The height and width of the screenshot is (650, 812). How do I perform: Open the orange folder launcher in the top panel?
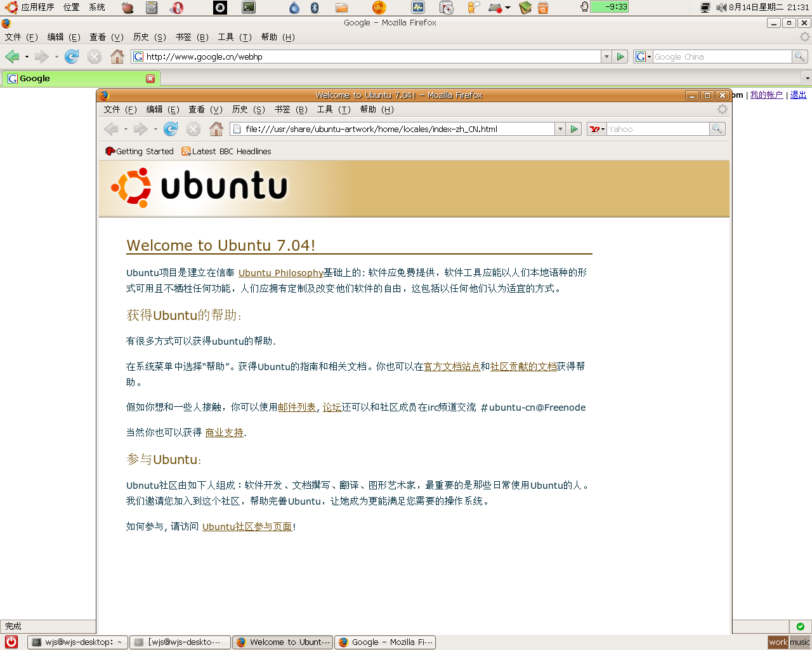[341, 8]
